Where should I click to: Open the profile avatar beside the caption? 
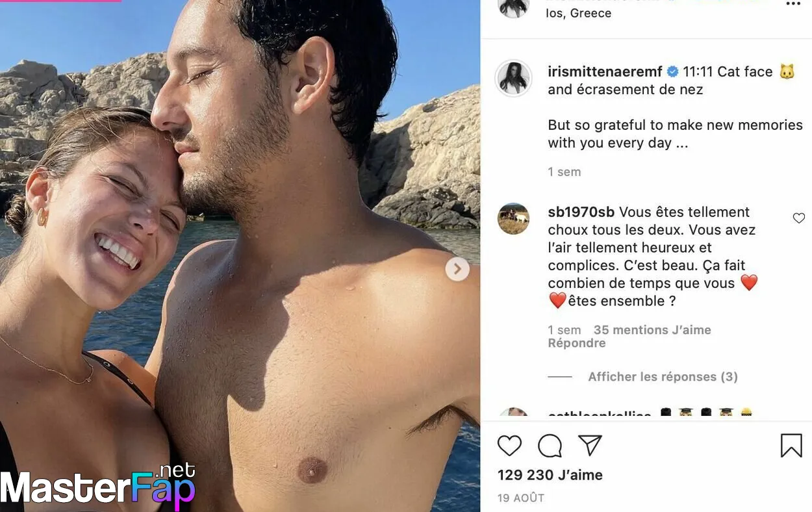pyautogui.click(x=513, y=79)
